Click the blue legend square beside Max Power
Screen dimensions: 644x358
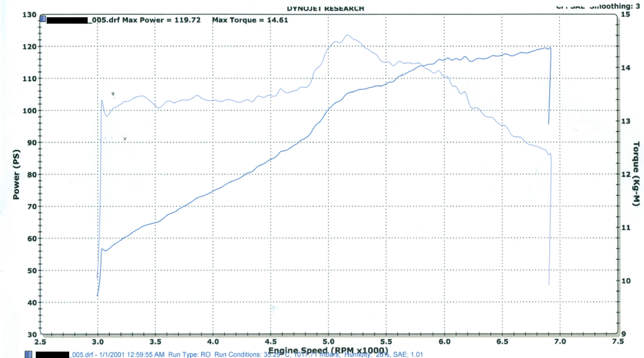click(x=43, y=20)
